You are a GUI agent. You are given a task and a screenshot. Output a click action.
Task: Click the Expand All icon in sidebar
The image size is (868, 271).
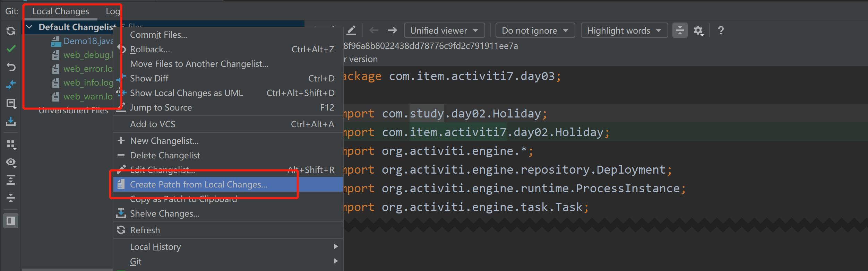(11, 180)
